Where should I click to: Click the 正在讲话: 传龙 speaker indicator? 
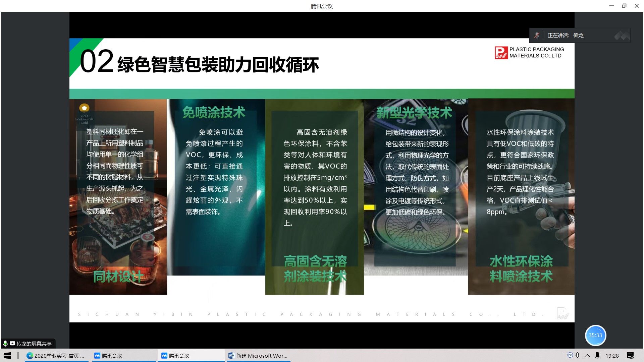[x=566, y=36]
